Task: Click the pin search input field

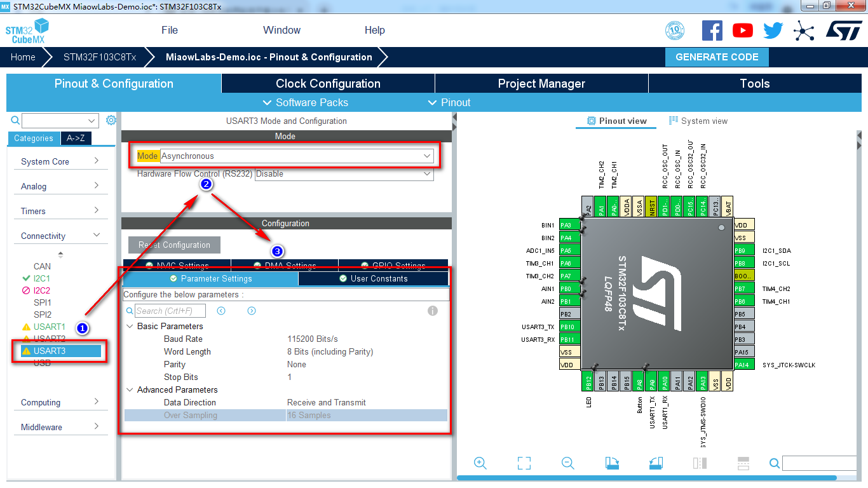Action: 818,463
